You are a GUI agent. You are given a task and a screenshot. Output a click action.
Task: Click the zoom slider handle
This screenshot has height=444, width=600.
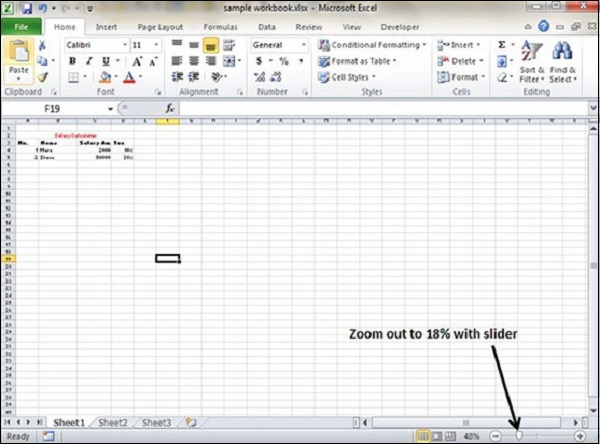pyautogui.click(x=519, y=436)
